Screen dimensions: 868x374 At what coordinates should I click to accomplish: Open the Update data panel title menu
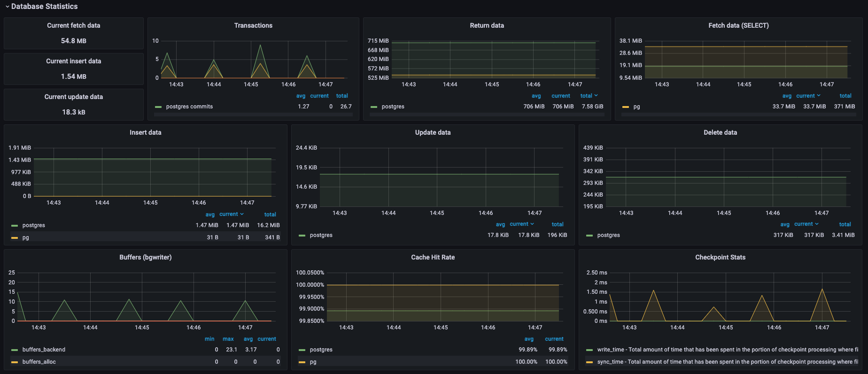pos(433,132)
